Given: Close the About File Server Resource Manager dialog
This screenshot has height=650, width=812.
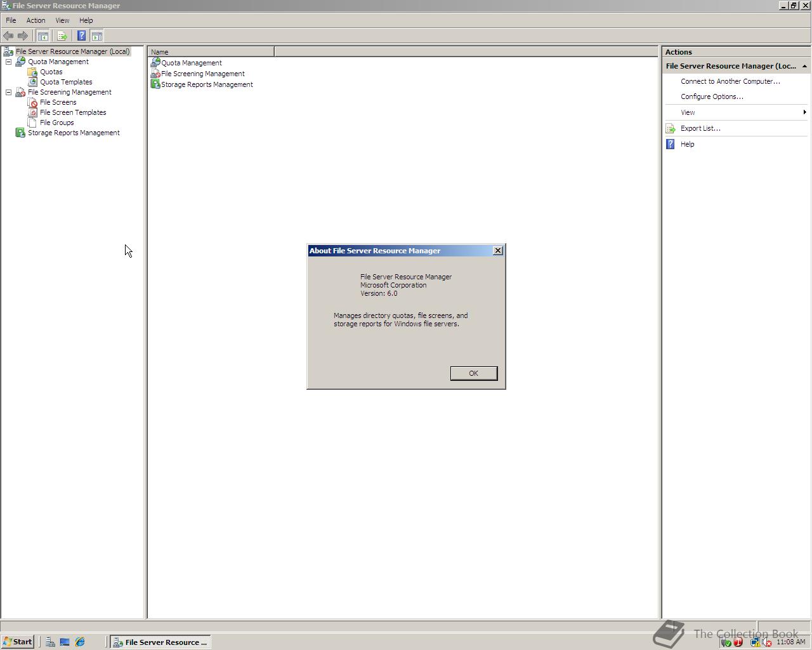Looking at the screenshot, I should (498, 251).
